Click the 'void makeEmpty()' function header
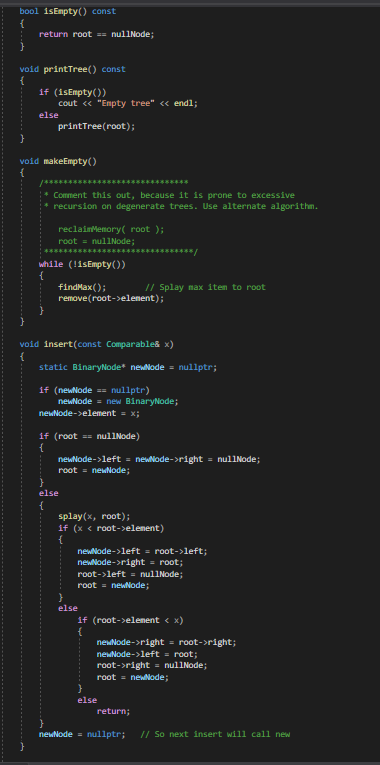380x765 pixels. click(58, 161)
